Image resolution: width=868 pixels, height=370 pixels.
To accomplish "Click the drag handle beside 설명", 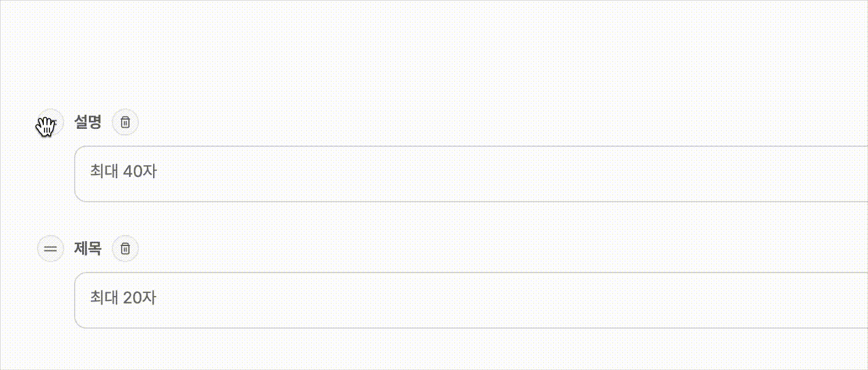I will click(51, 122).
